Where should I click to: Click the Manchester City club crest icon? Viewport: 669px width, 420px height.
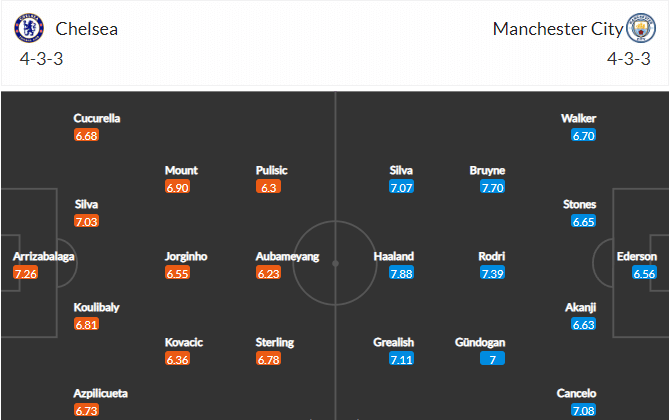(640, 28)
